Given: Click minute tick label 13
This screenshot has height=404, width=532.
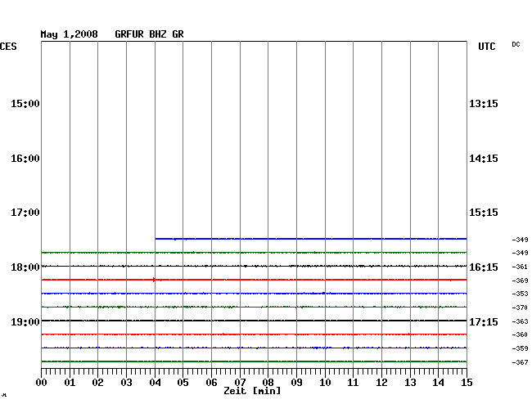Looking at the screenshot, I should click(x=410, y=383).
